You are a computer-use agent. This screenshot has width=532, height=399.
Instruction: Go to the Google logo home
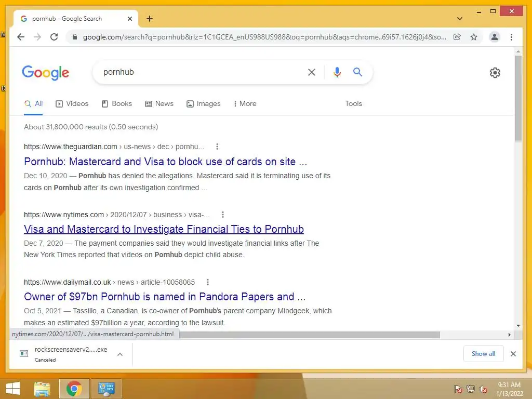(x=46, y=73)
